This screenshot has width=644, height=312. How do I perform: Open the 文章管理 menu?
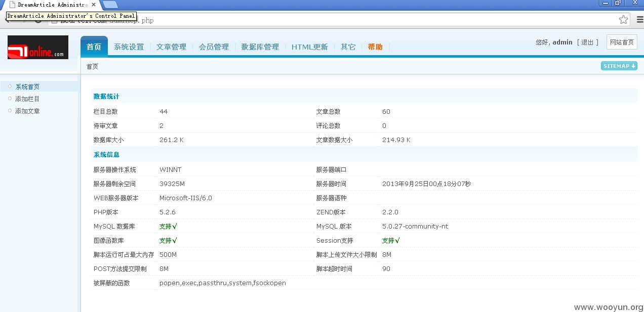click(x=171, y=47)
